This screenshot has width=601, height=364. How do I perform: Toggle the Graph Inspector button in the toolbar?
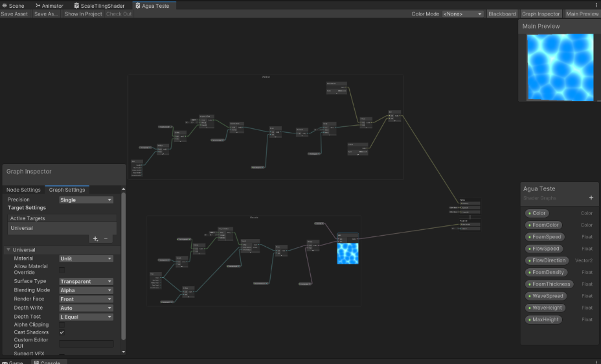coord(541,14)
